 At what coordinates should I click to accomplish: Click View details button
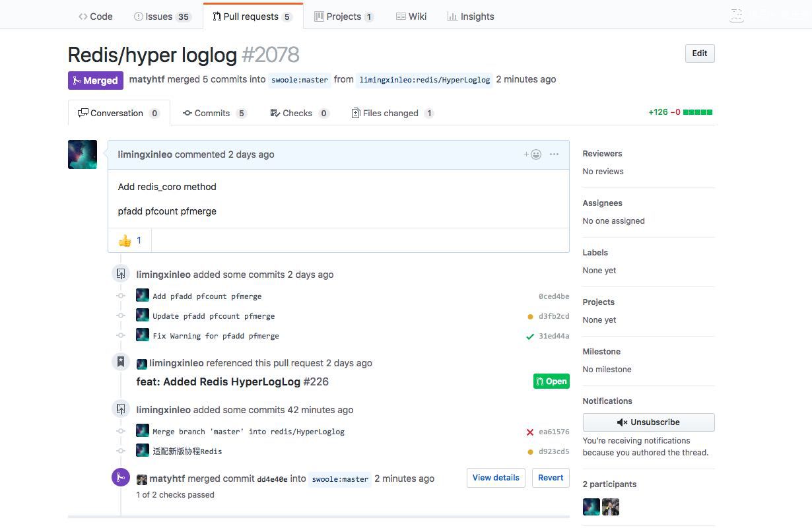(496, 478)
